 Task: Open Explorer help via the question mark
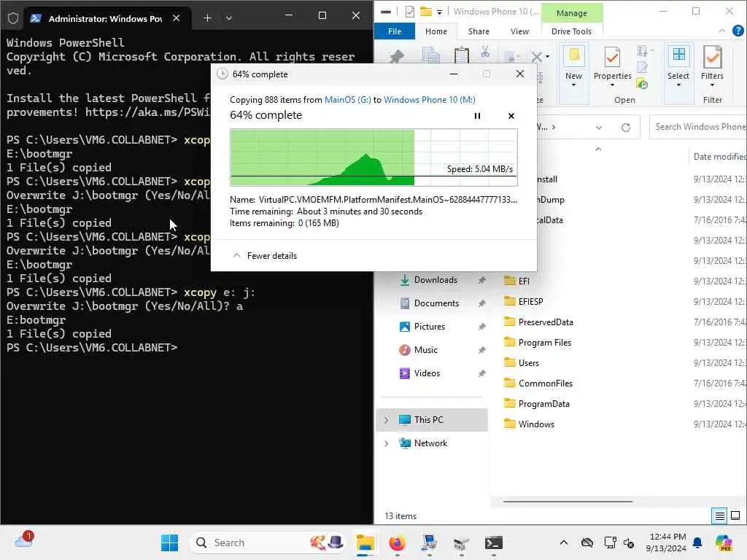click(738, 31)
